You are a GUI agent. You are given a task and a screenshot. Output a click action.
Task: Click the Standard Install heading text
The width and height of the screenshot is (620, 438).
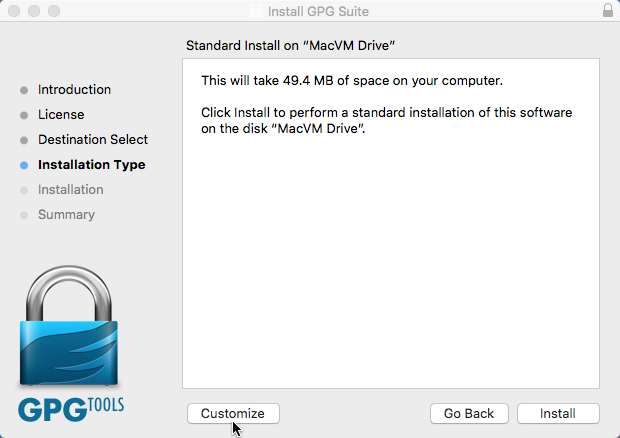291,46
